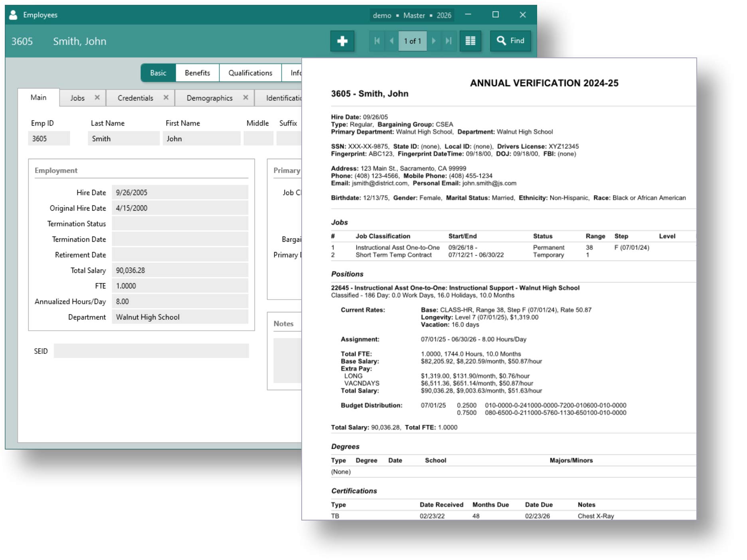Click the Hire Date field
This screenshot has height=560, width=747.
(180, 193)
